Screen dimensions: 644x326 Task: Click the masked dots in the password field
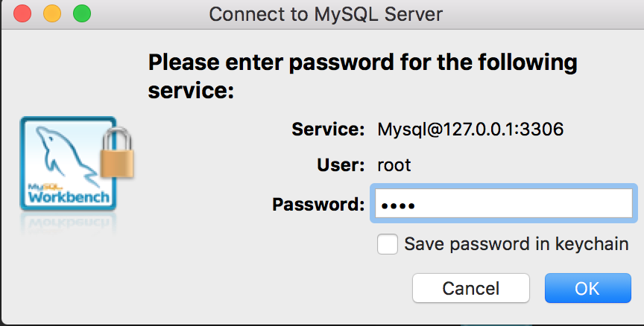pos(398,205)
